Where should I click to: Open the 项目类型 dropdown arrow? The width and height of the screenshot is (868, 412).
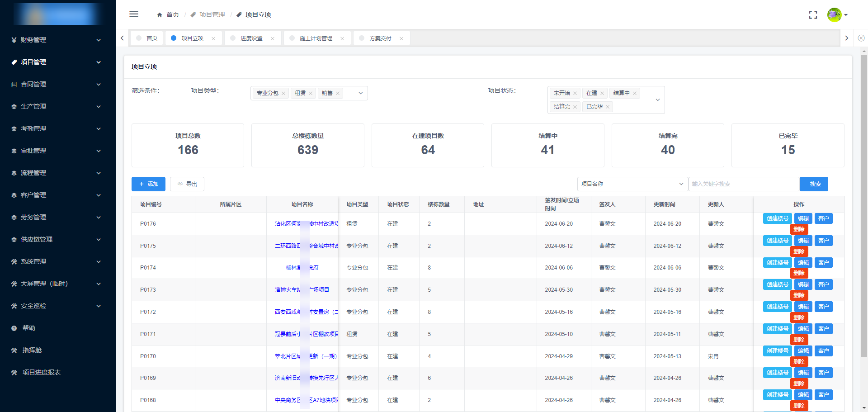[361, 93]
